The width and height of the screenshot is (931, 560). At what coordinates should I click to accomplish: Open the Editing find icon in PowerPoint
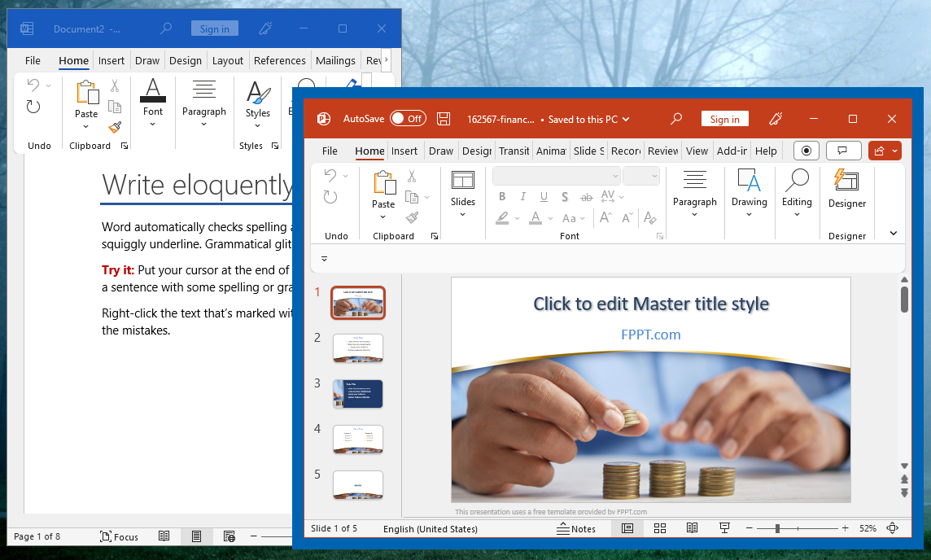coord(797,180)
